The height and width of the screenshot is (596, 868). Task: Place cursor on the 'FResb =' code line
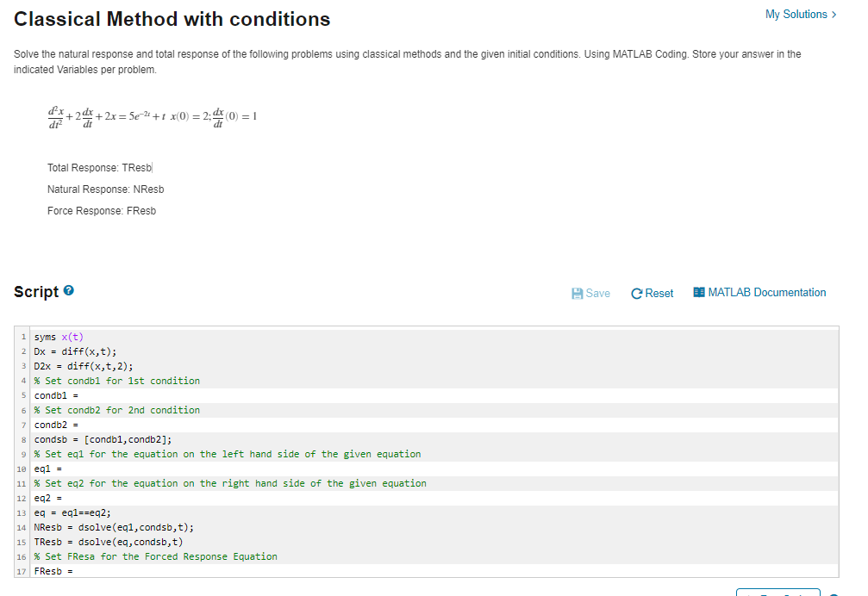[434, 571]
